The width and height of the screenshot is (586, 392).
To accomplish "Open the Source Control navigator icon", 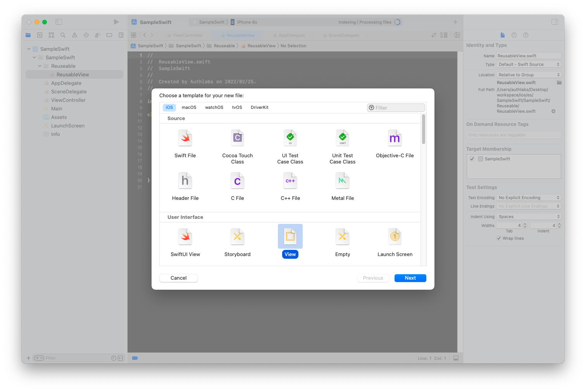I will (x=40, y=35).
